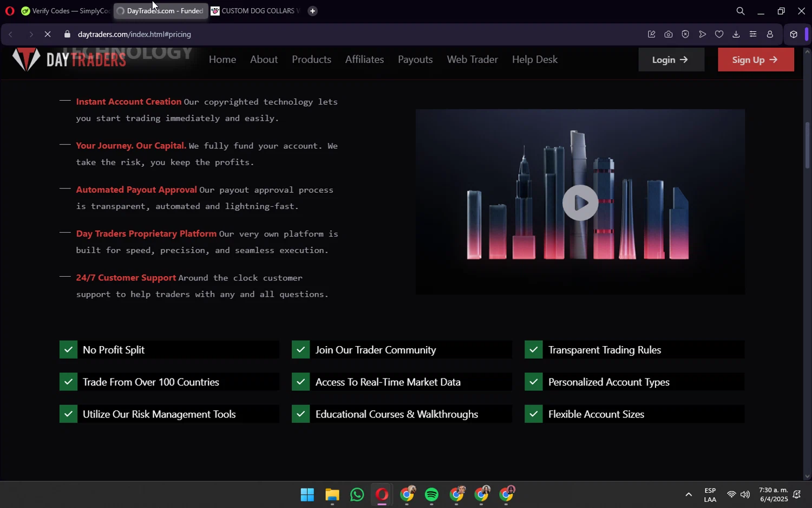Go to the Home menu item
The height and width of the screenshot is (508, 812).
222,60
